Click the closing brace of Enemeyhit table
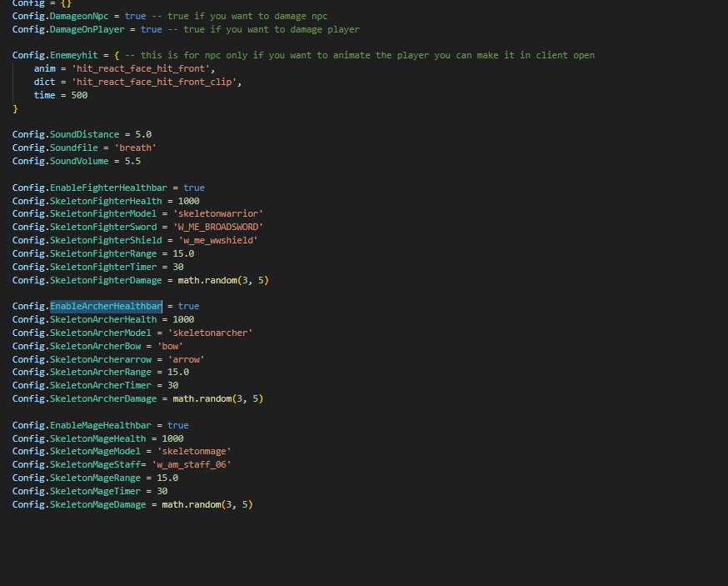 pyautogui.click(x=15, y=108)
